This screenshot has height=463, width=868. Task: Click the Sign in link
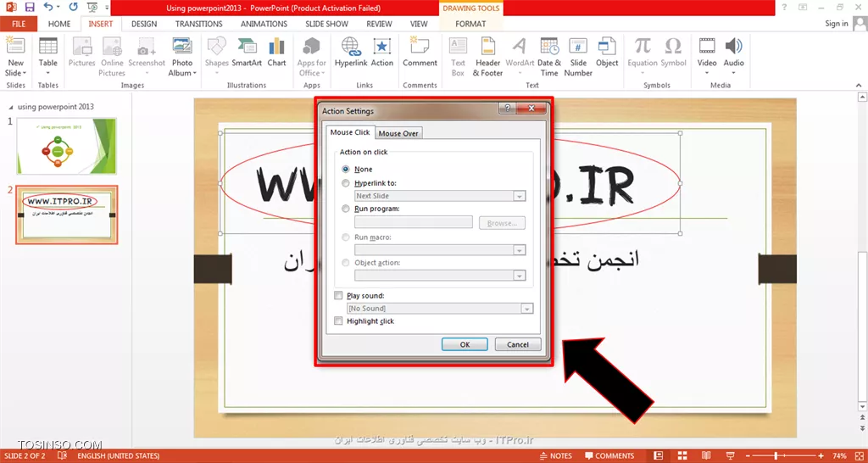tap(836, 23)
